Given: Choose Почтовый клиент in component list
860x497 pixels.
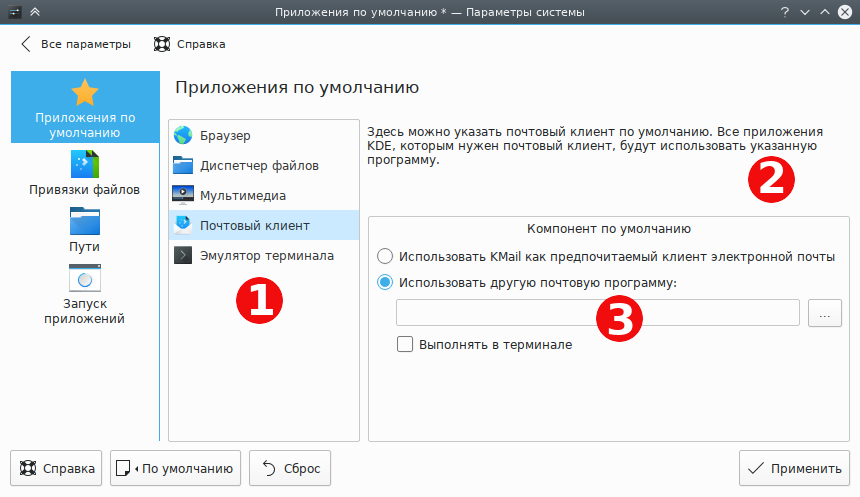Looking at the screenshot, I should point(254,225).
